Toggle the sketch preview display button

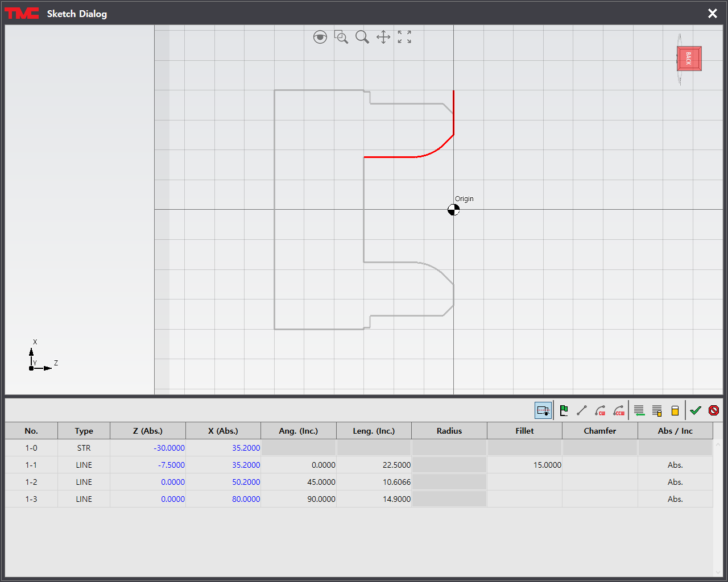coord(543,410)
